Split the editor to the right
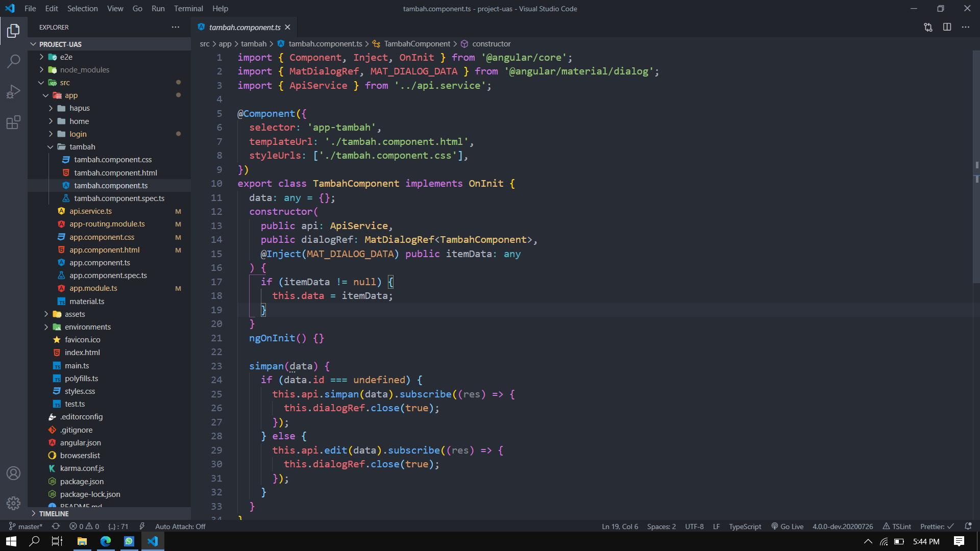This screenshot has width=980, height=551. [x=947, y=27]
